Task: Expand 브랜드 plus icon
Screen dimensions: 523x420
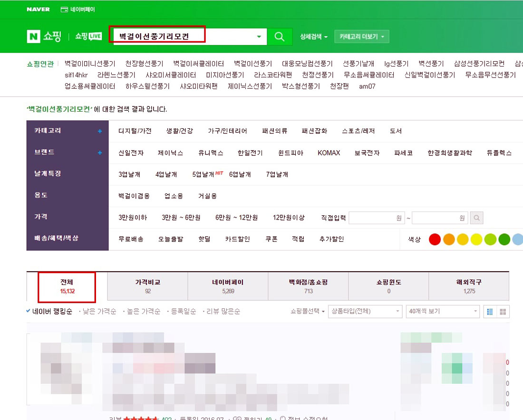Action: (100, 153)
